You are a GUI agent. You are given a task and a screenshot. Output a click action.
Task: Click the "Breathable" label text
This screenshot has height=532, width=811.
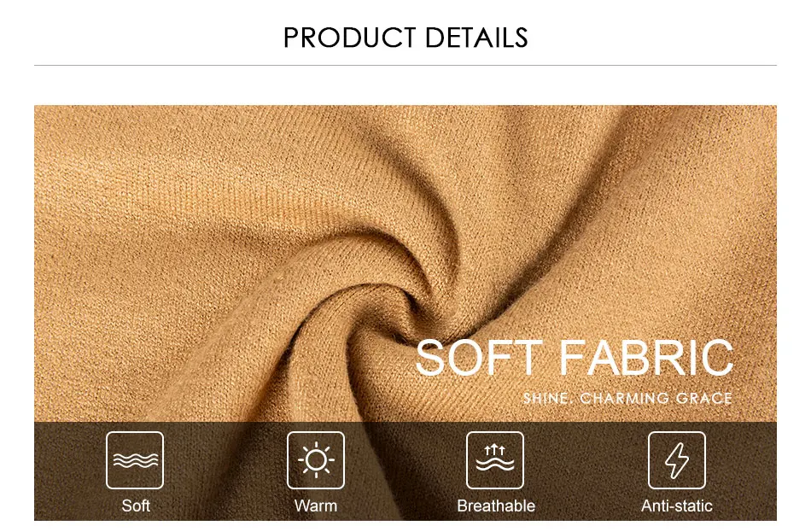[x=496, y=506]
